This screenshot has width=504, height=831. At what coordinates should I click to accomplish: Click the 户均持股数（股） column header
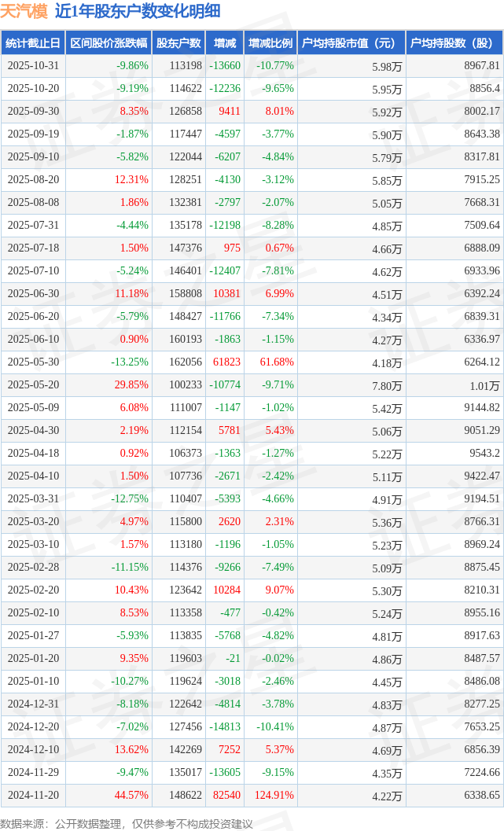[x=455, y=43]
